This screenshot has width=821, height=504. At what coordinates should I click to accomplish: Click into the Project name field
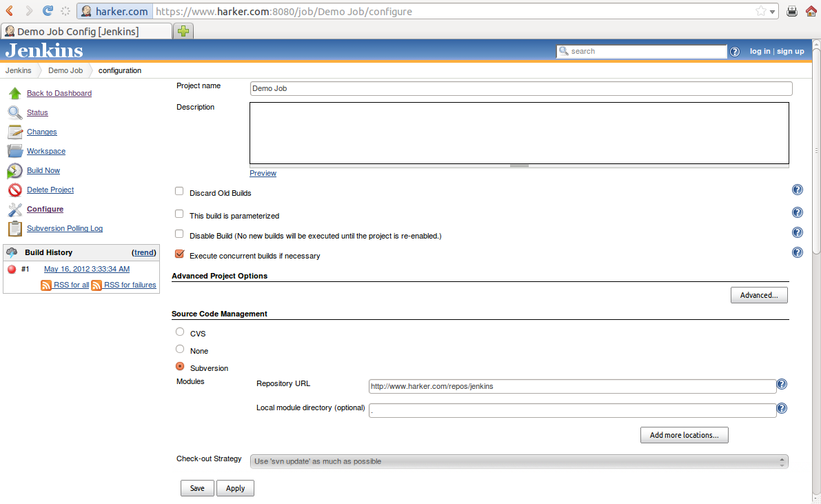(x=521, y=88)
